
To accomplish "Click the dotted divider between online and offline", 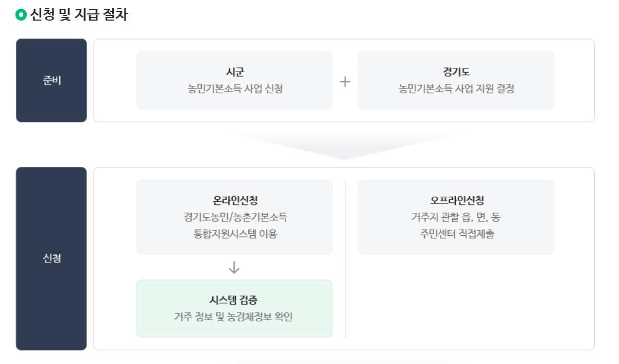I will [346, 258].
